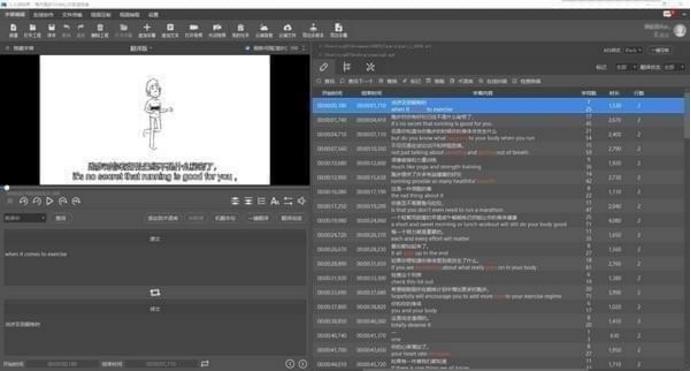Select the pencil/link tab icon above the subtitle list
The width and height of the screenshot is (691, 371).
[x=323, y=67]
